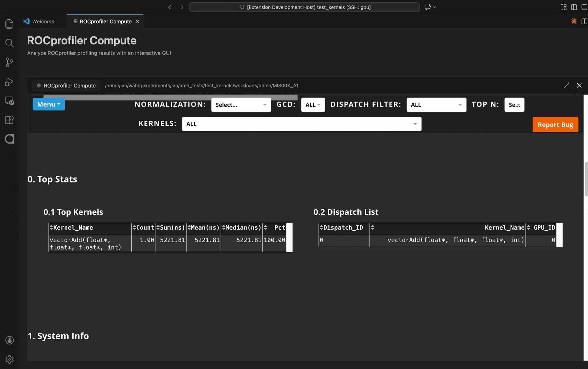The image size is (588, 369).
Task: Open the Remote Explorer icon
Action: point(9,101)
